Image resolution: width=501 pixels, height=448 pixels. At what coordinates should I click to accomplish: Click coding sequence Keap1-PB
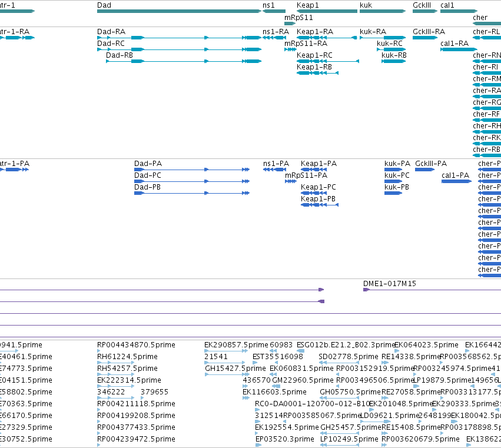[x=318, y=199]
